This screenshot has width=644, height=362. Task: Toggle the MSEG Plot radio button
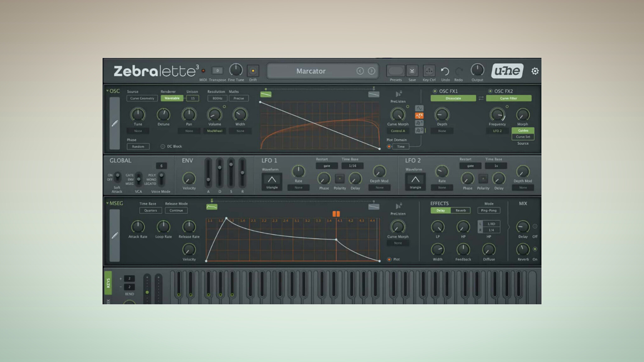(x=389, y=259)
